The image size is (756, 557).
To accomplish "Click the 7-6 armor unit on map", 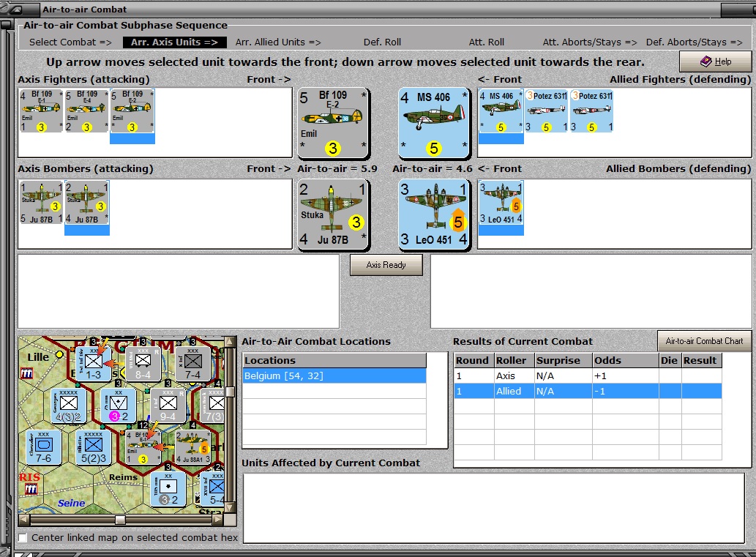I will 43,447.
